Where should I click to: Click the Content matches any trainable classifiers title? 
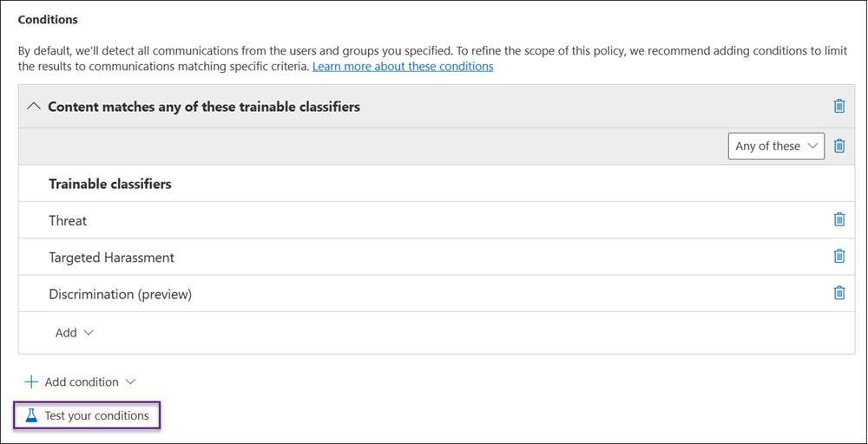point(204,107)
